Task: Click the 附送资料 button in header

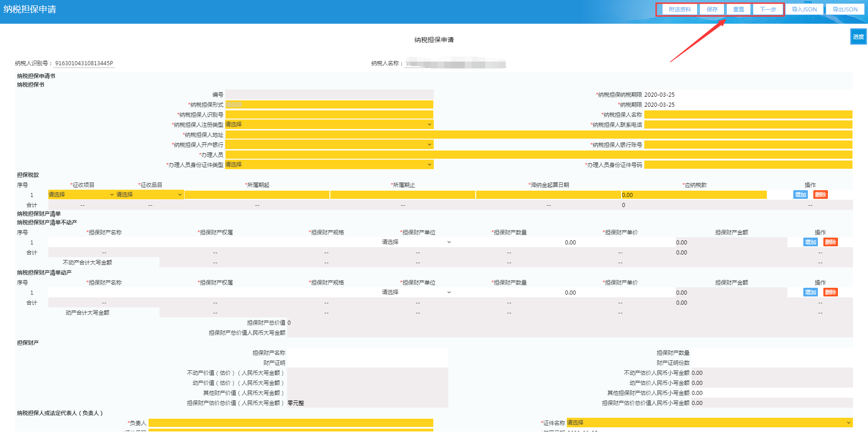Action: tap(679, 10)
